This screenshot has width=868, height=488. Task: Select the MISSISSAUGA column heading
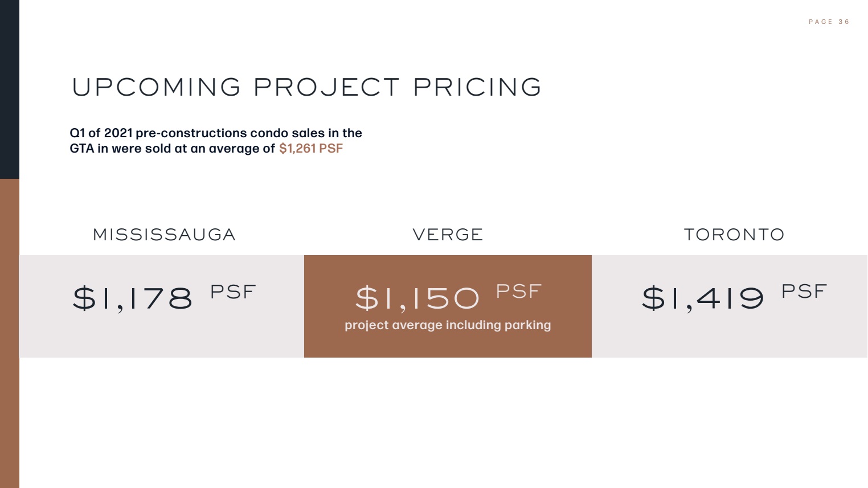(164, 235)
